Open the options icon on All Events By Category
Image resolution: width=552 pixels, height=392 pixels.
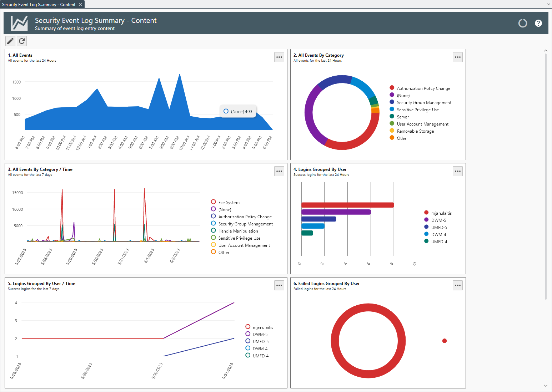(458, 57)
